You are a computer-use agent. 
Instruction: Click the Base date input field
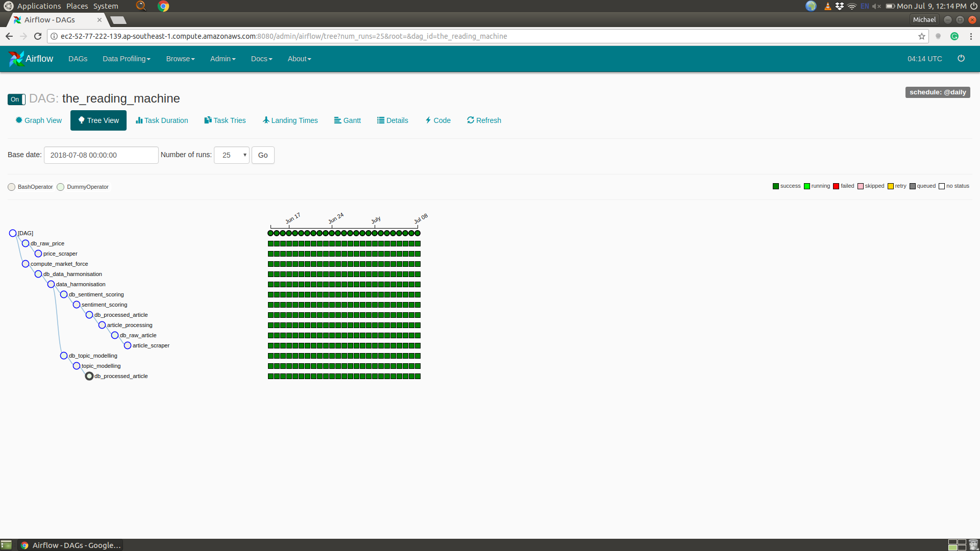tap(101, 155)
